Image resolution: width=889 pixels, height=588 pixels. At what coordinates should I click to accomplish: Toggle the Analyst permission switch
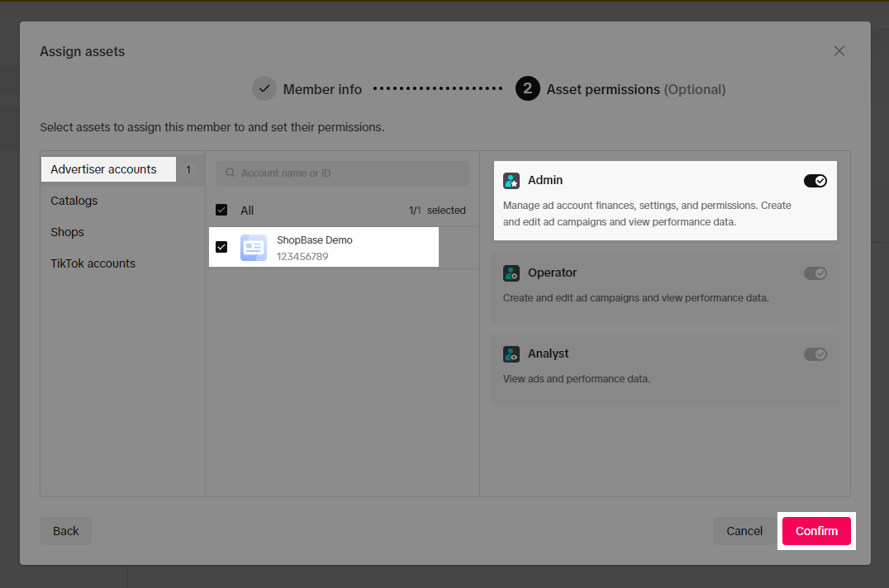[815, 354]
